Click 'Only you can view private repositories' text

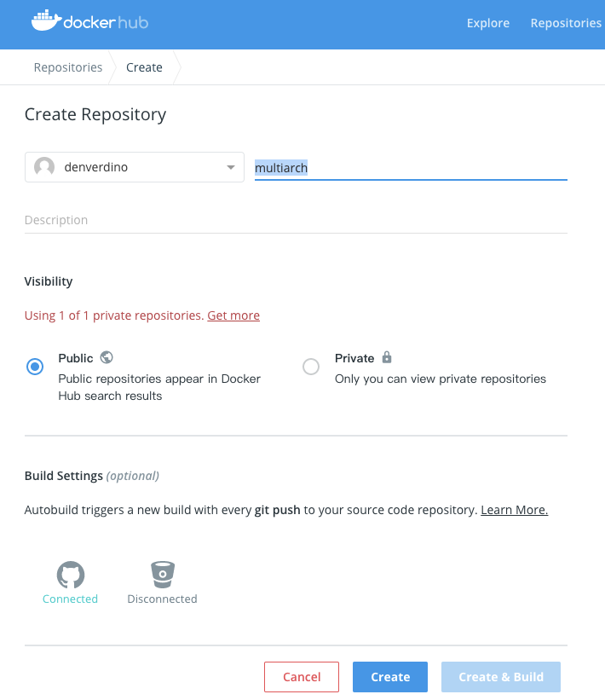click(x=441, y=379)
